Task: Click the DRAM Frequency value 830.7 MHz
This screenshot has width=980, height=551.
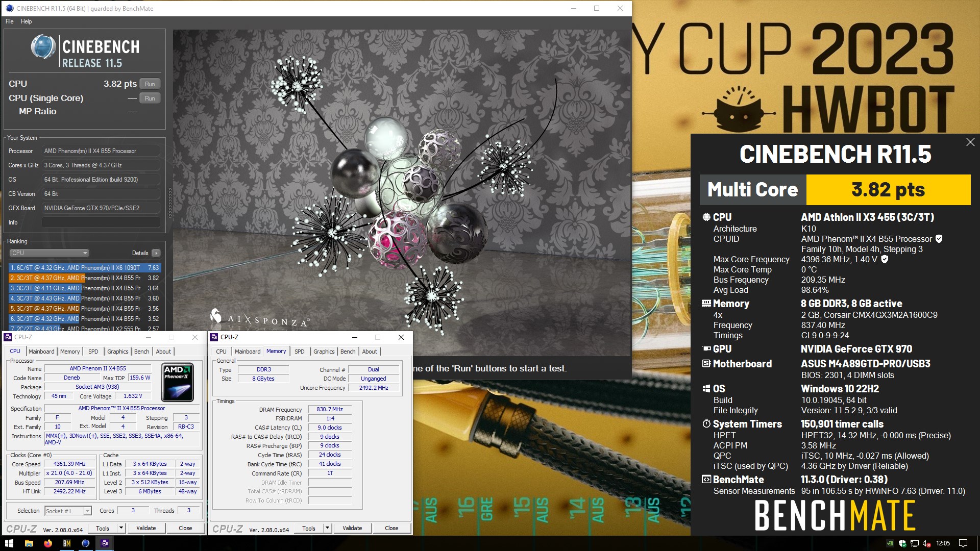Action: 330,409
